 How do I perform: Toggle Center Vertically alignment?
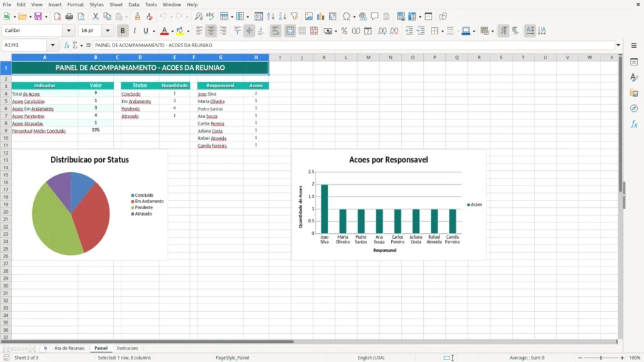249,31
